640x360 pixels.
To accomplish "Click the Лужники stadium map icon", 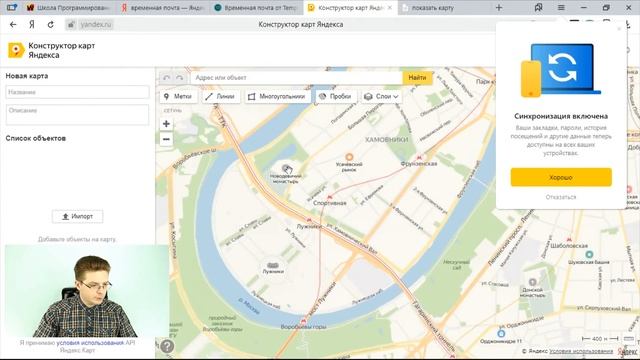I will (x=273, y=265).
